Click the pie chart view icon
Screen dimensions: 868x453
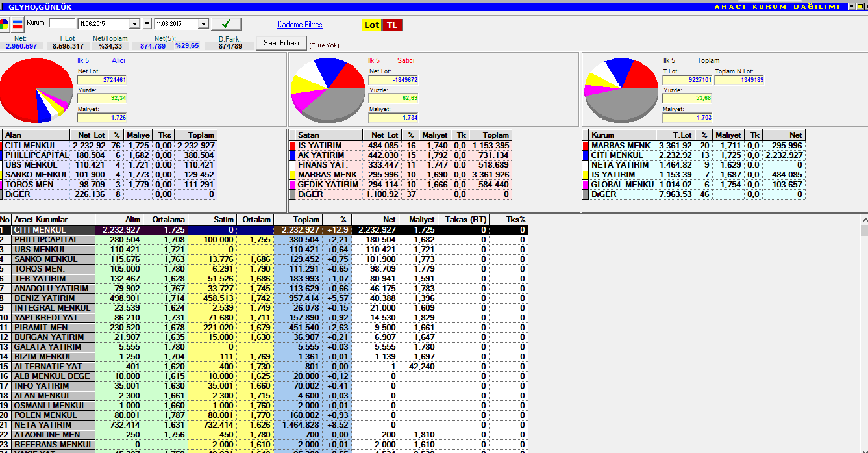point(5,25)
